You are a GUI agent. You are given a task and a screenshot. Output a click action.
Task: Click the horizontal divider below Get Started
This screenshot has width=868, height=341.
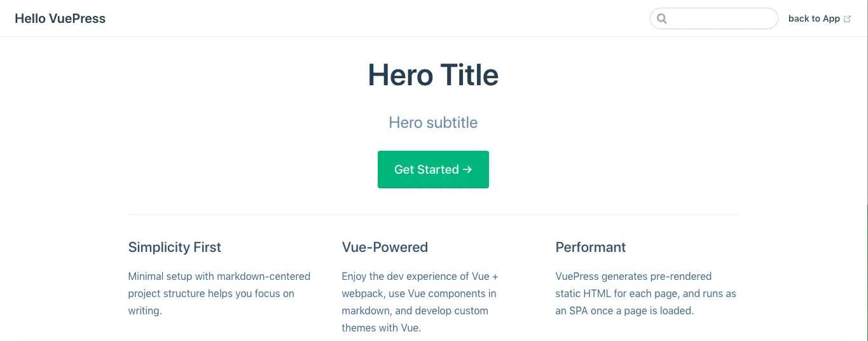(x=433, y=214)
